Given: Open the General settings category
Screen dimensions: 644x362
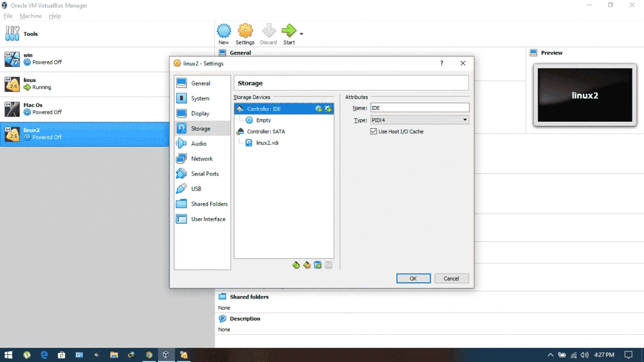Looking at the screenshot, I should [202, 83].
